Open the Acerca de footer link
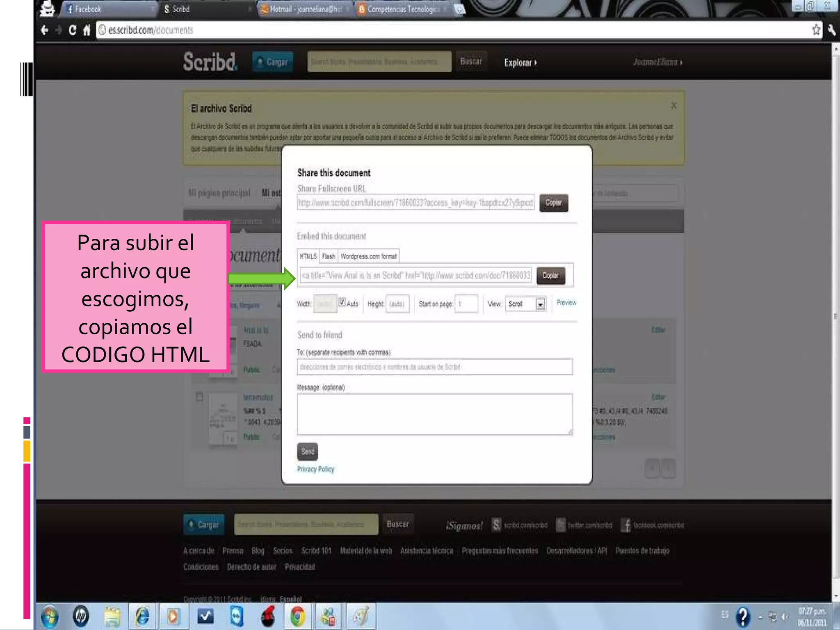Viewport: 840px width, 630px height. [199, 551]
